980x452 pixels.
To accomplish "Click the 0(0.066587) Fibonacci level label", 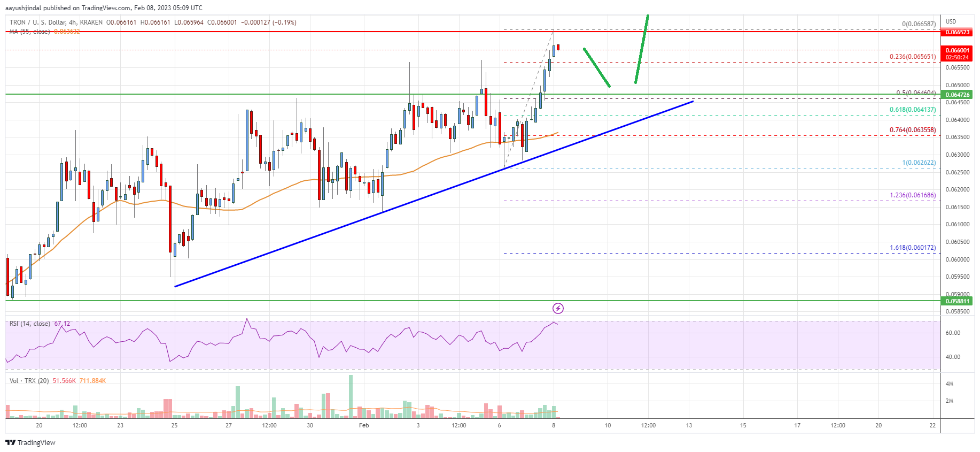I will pyautogui.click(x=919, y=24).
